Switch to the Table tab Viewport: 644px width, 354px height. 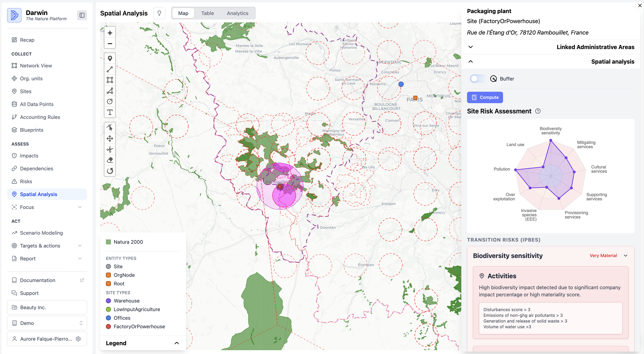tap(207, 13)
